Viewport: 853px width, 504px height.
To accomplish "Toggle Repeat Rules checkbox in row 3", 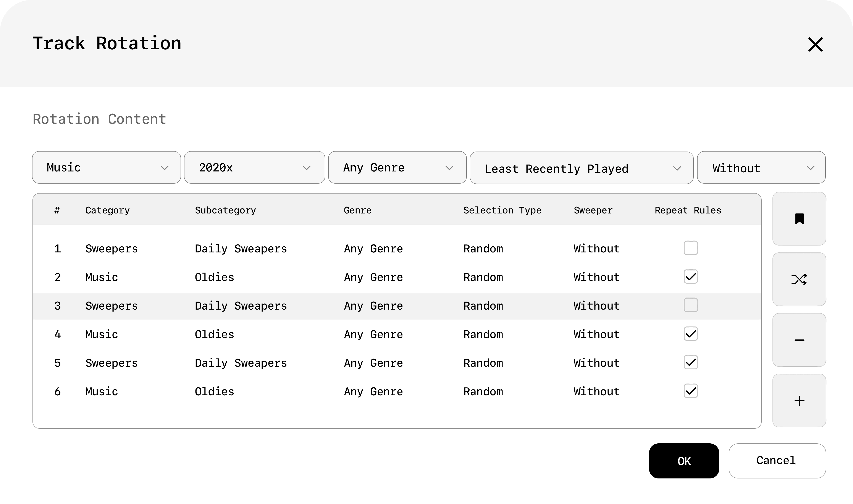I will tap(690, 305).
